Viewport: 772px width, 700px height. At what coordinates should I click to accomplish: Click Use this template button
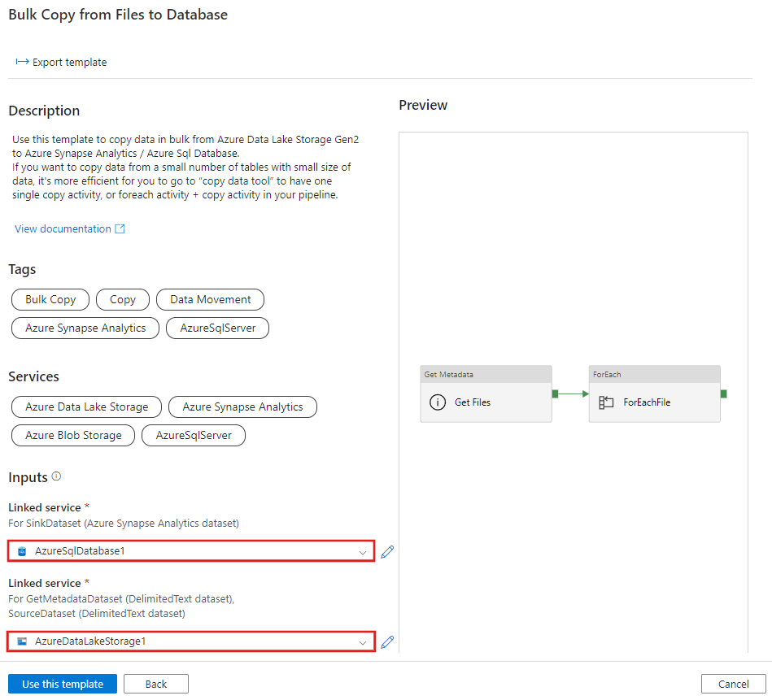coord(63,684)
